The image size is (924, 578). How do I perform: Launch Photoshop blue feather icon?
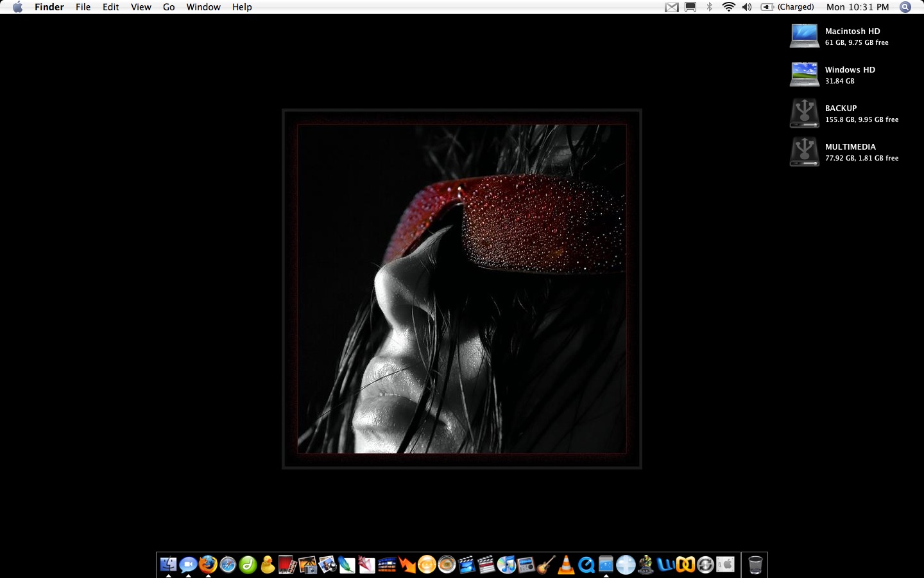(x=347, y=565)
